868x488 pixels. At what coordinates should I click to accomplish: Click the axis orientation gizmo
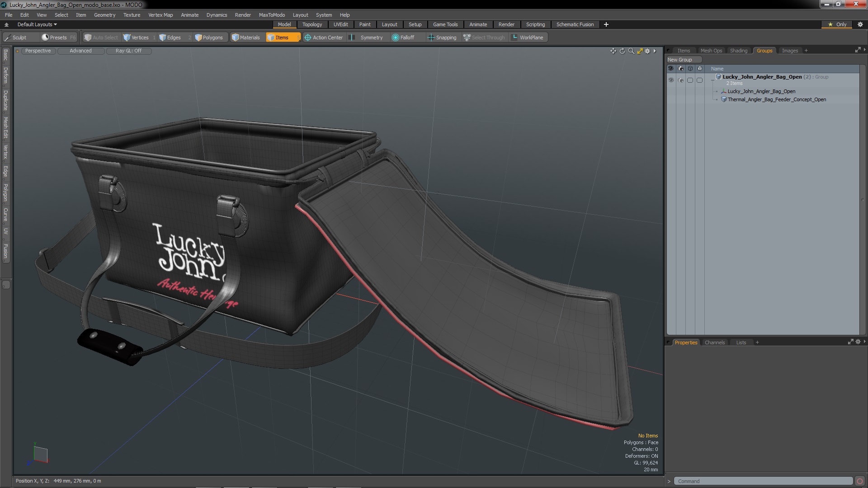[x=38, y=454]
